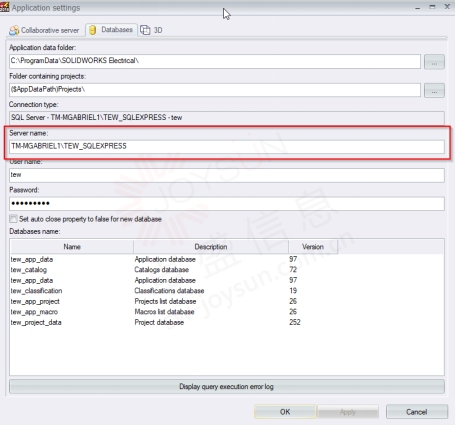
Task: Confirm settings with the OK button
Action: (285, 412)
